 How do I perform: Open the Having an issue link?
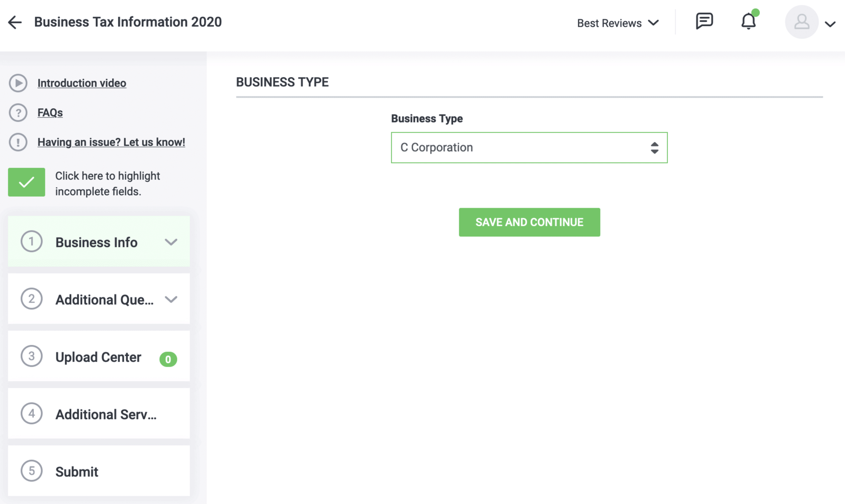(x=111, y=142)
